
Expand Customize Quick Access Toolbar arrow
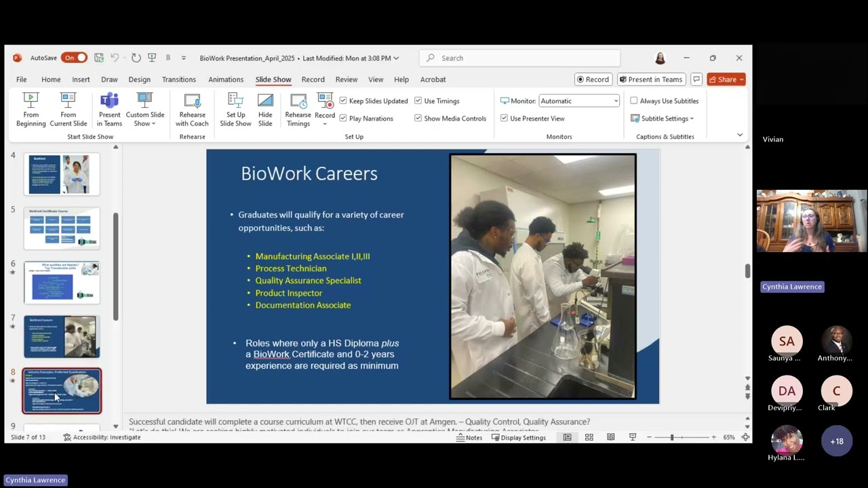[x=184, y=58]
